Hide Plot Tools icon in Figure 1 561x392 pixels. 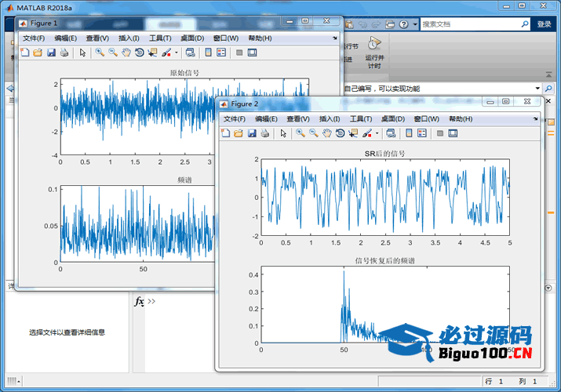tap(239, 53)
